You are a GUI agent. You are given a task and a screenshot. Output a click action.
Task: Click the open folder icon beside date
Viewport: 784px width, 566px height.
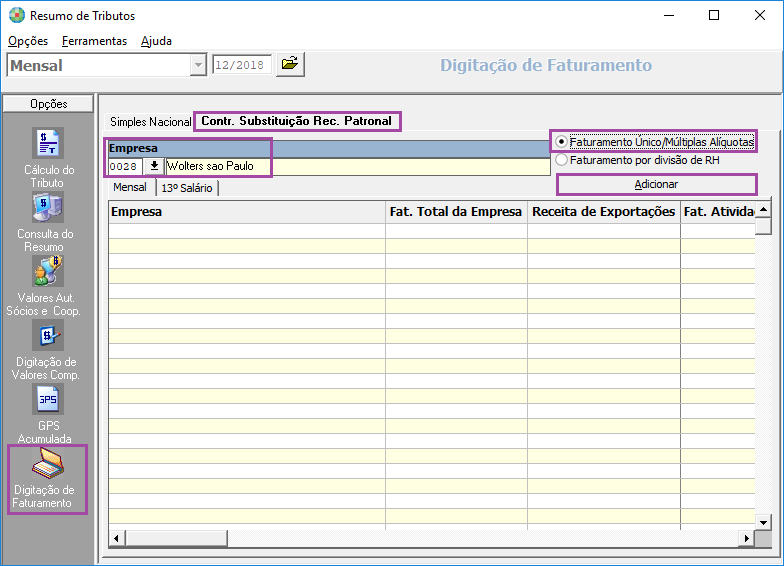pos(290,64)
